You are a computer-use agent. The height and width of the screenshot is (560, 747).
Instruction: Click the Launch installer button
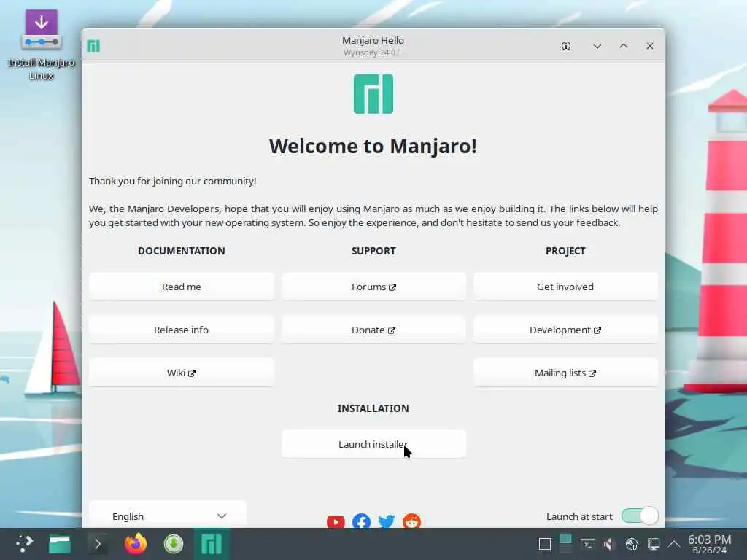[373, 444]
